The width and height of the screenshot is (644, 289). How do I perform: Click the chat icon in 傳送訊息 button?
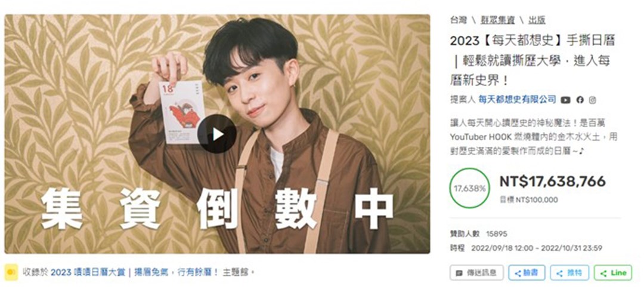459,273
